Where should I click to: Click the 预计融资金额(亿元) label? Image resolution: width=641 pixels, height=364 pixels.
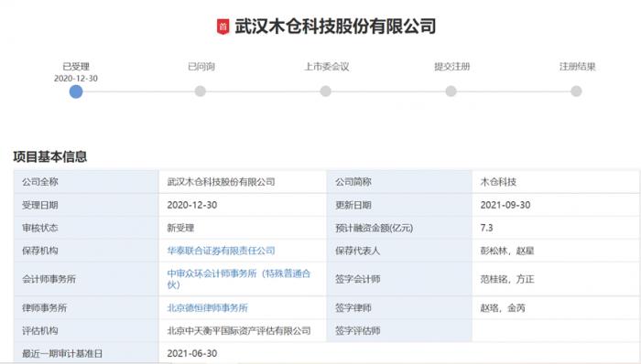[x=374, y=228]
